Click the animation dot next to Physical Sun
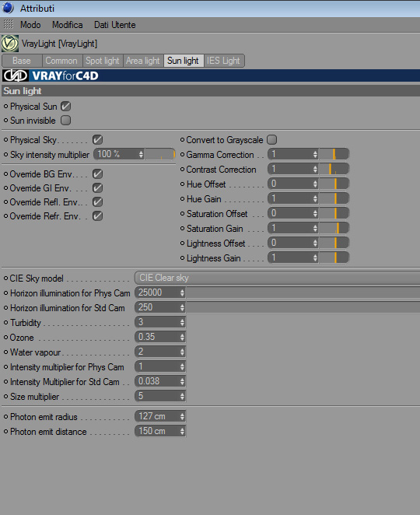This screenshot has width=420, height=515. (x=5, y=107)
